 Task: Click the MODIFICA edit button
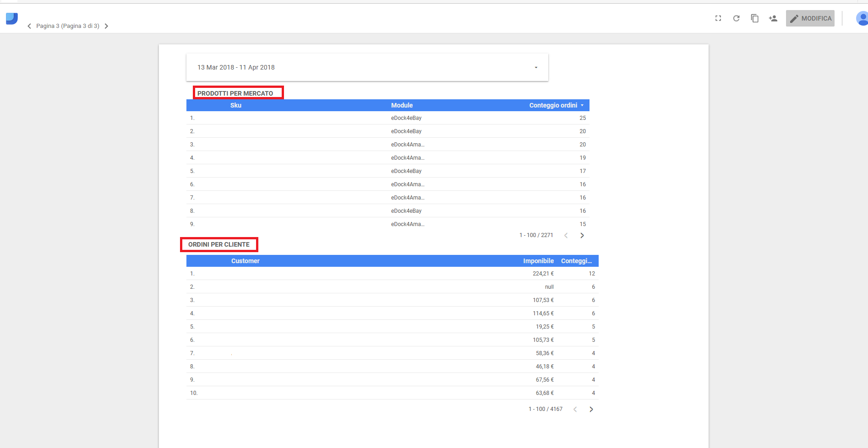pyautogui.click(x=810, y=18)
